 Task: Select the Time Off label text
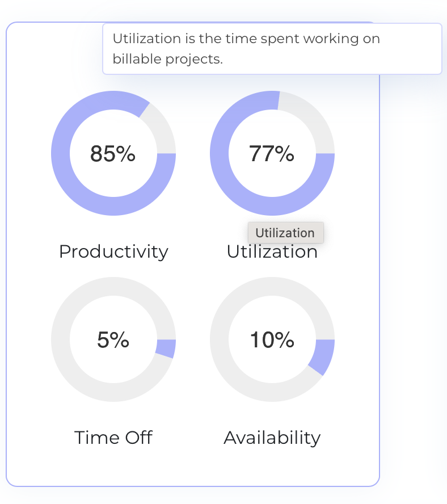[113, 438]
